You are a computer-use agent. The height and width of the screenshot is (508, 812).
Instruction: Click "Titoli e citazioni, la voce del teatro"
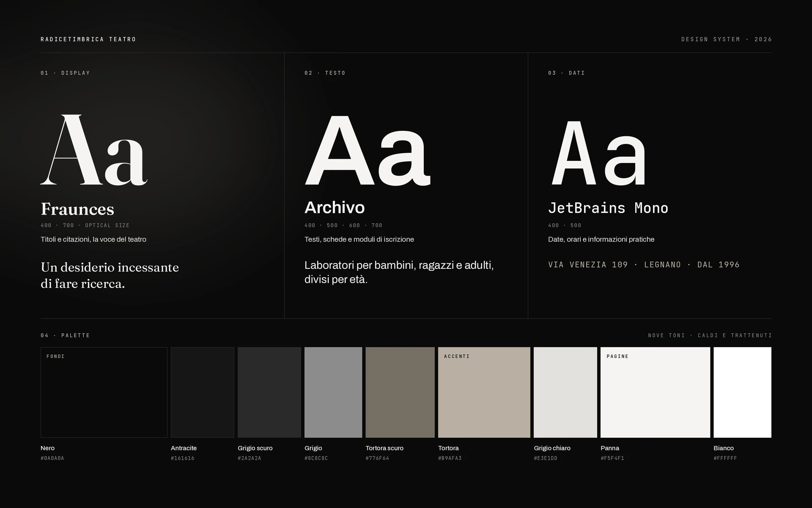click(93, 239)
